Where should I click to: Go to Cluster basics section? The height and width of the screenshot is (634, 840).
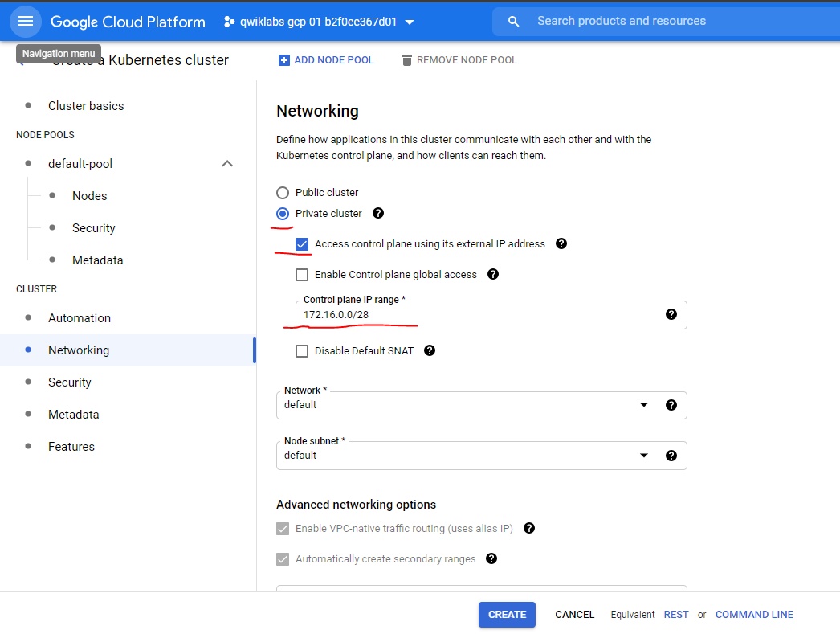[x=86, y=106]
